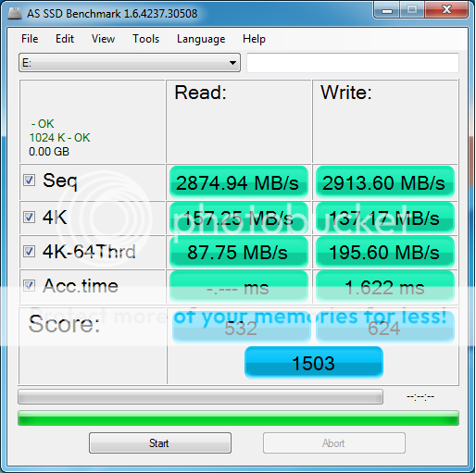Open the Language menu
The image size is (476, 473).
pyautogui.click(x=201, y=40)
